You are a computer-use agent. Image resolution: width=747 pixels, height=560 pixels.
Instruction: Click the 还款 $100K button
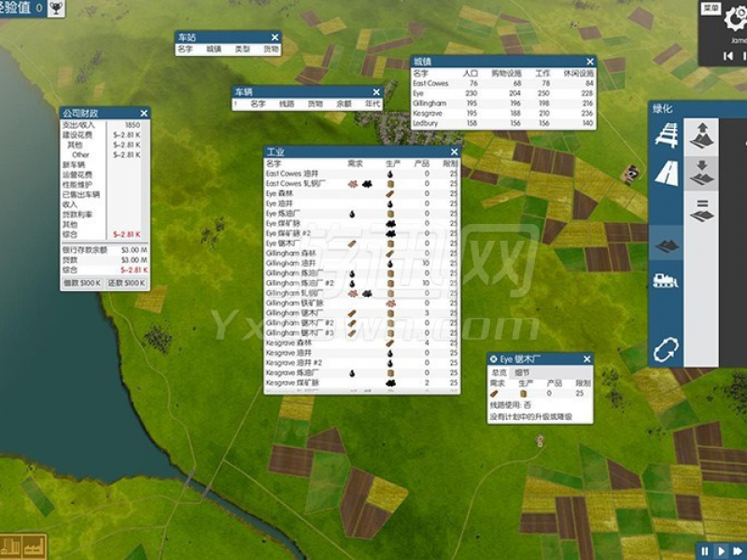click(x=126, y=283)
